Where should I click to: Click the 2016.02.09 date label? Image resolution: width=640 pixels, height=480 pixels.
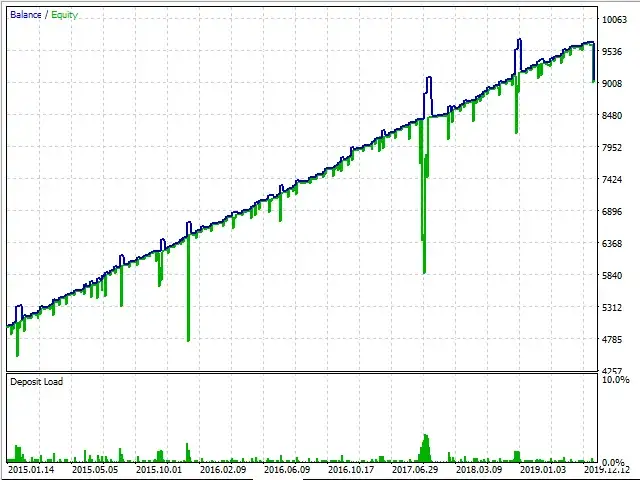pos(223,469)
